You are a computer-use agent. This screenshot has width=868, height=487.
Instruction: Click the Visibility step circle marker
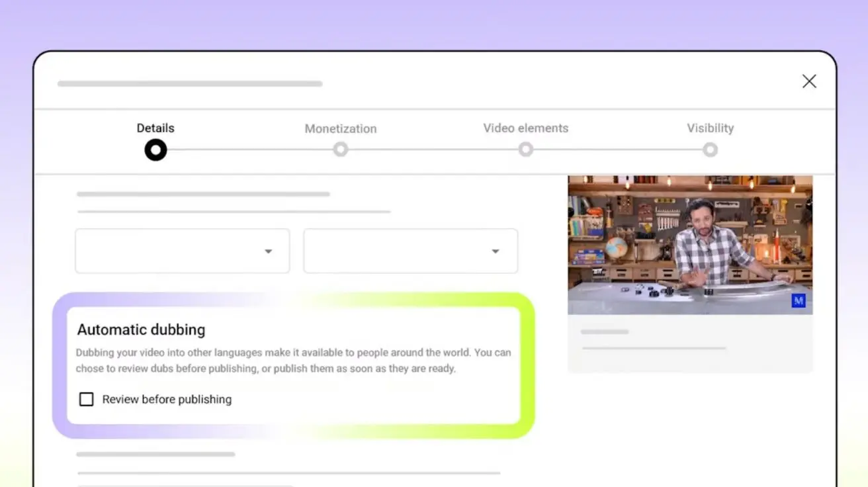tap(710, 150)
